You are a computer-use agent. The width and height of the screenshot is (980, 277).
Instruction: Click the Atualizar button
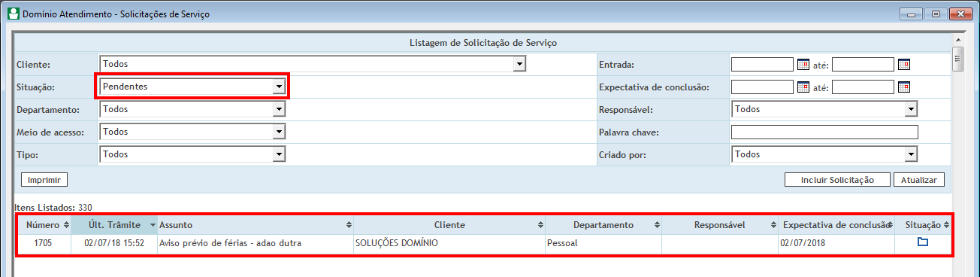918,180
